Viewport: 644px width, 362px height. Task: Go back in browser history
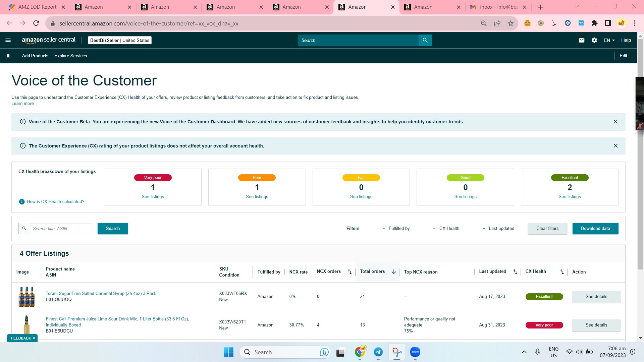9,23
